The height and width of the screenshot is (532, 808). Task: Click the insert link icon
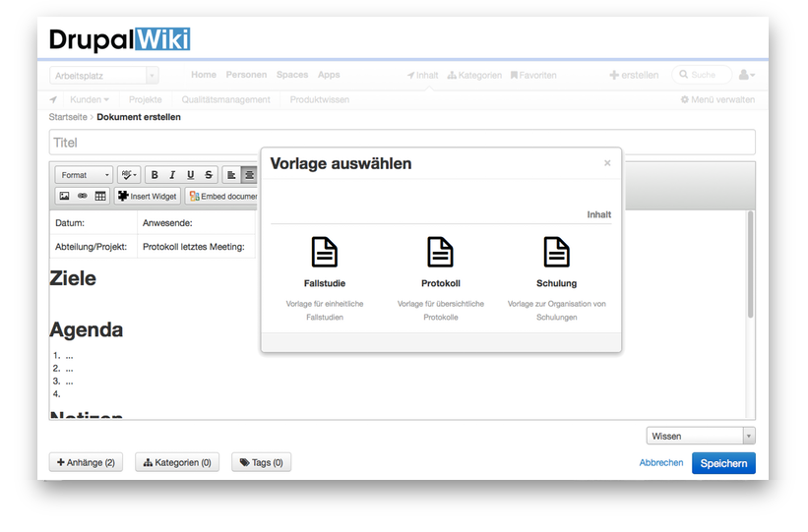tap(82, 196)
